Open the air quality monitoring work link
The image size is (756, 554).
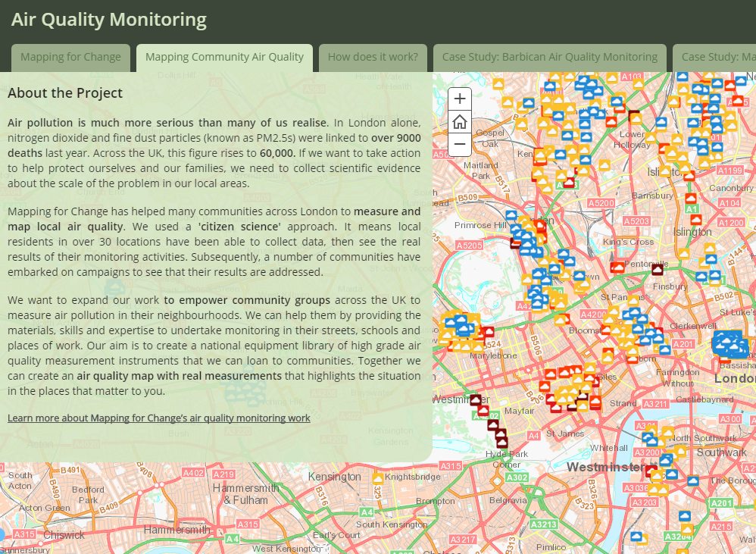(158, 418)
